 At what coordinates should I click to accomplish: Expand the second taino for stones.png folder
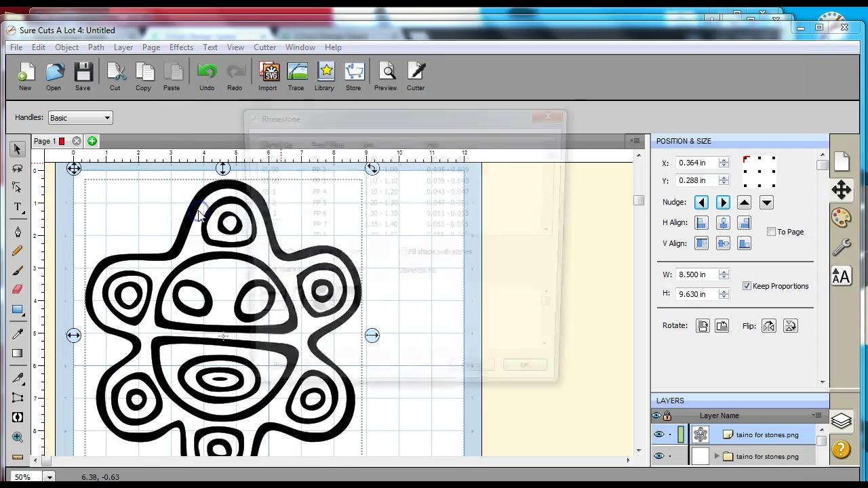coord(717,457)
